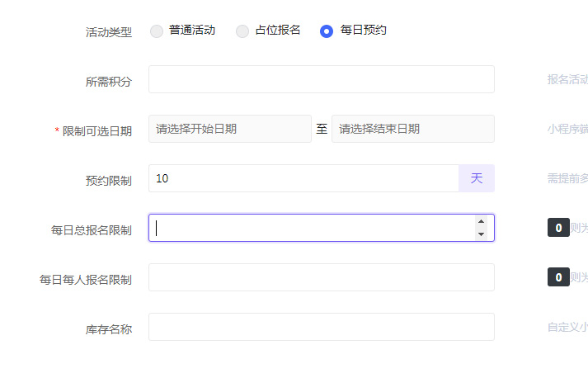Click the 天 unit suffix button
The image size is (588, 378).
(477, 178)
